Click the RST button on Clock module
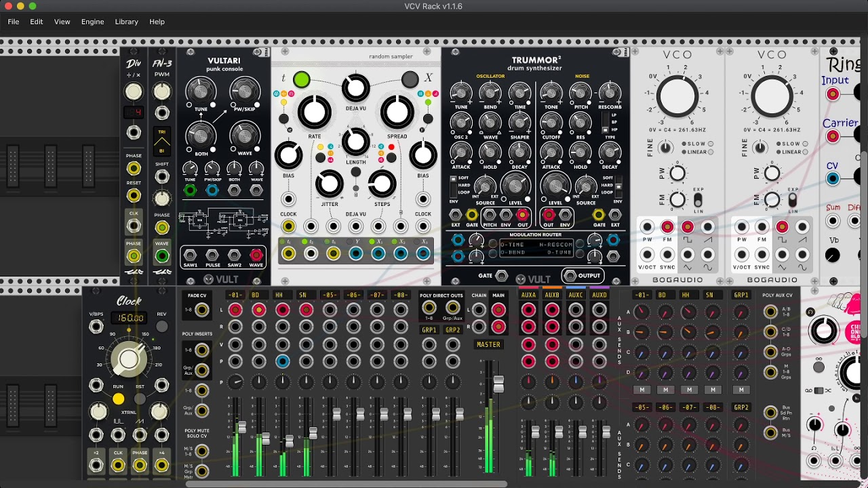The image size is (868, 488). point(140,399)
